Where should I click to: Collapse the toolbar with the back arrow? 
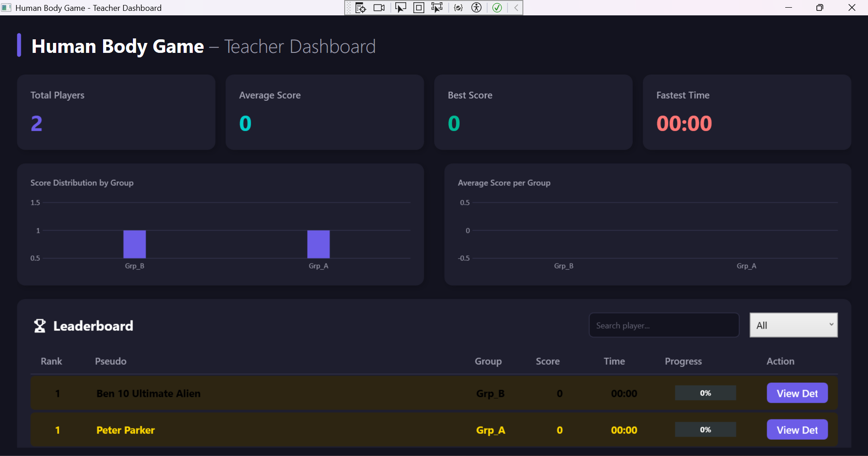click(x=516, y=8)
